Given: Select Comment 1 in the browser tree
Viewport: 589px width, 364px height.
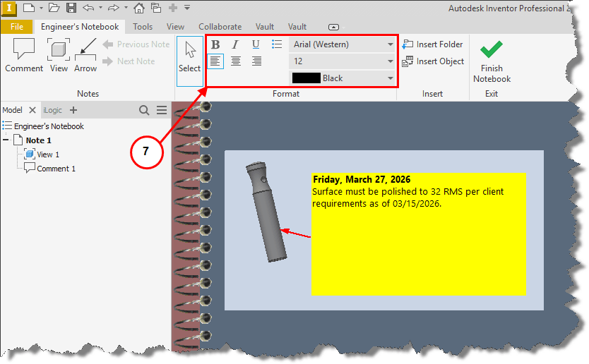Looking at the screenshot, I should click(x=55, y=169).
